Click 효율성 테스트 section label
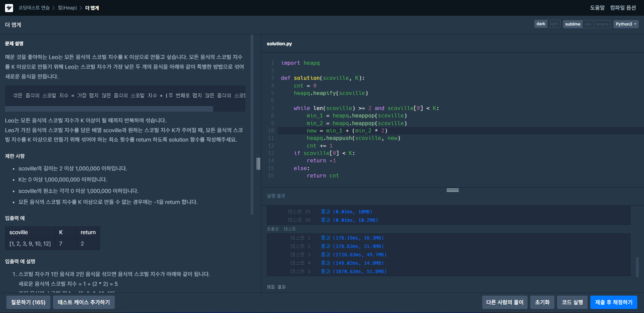Image resolution: width=644 pixels, height=313 pixels. [x=281, y=229]
